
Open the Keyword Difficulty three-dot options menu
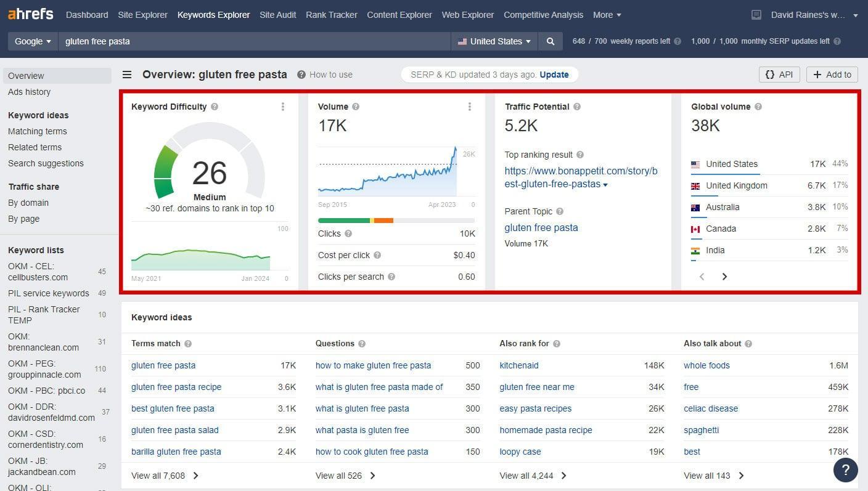[x=283, y=106]
